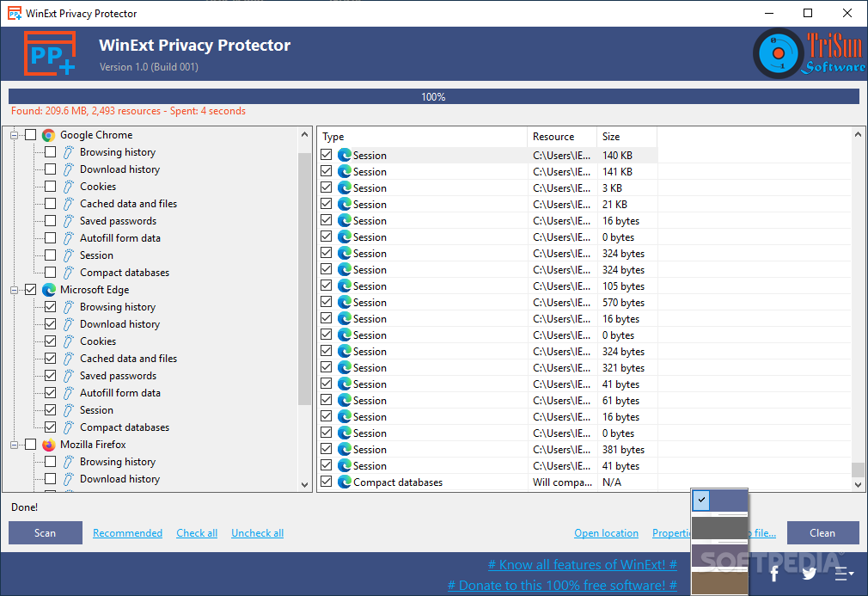This screenshot has width=868, height=596.
Task: Click the Google Chrome browser icon
Action: (49, 135)
